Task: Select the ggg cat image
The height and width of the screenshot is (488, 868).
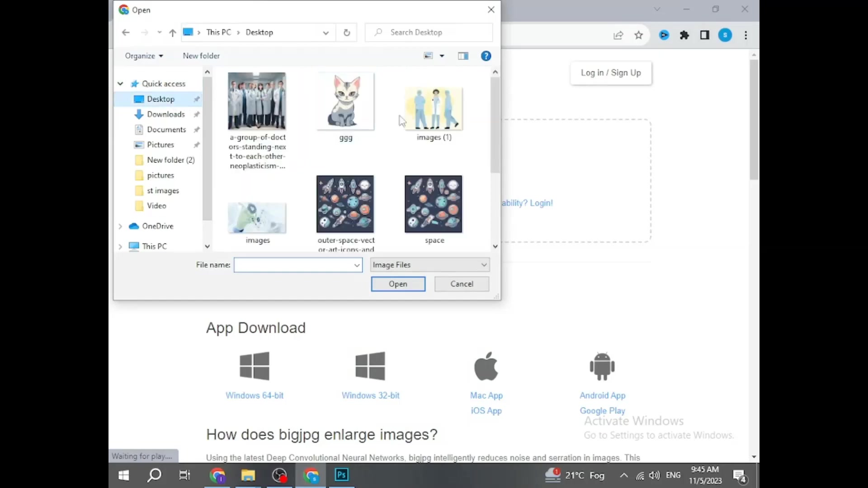Action: click(345, 101)
